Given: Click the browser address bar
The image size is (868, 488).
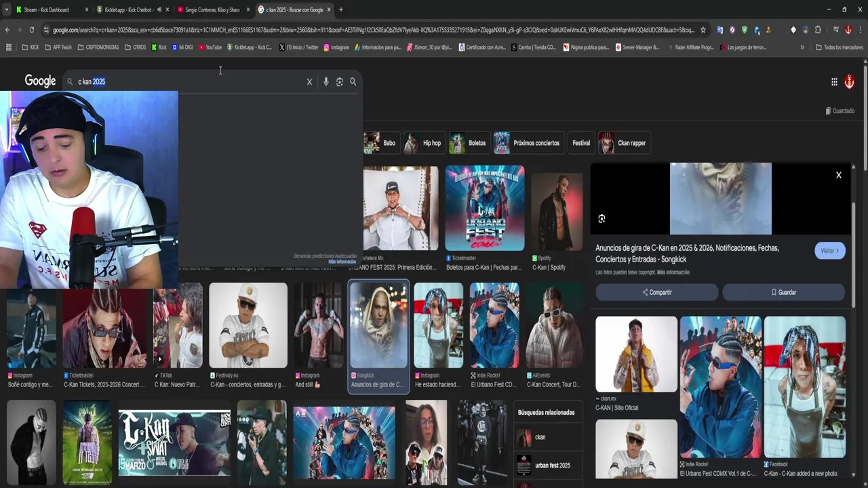Looking at the screenshot, I should coord(373,30).
